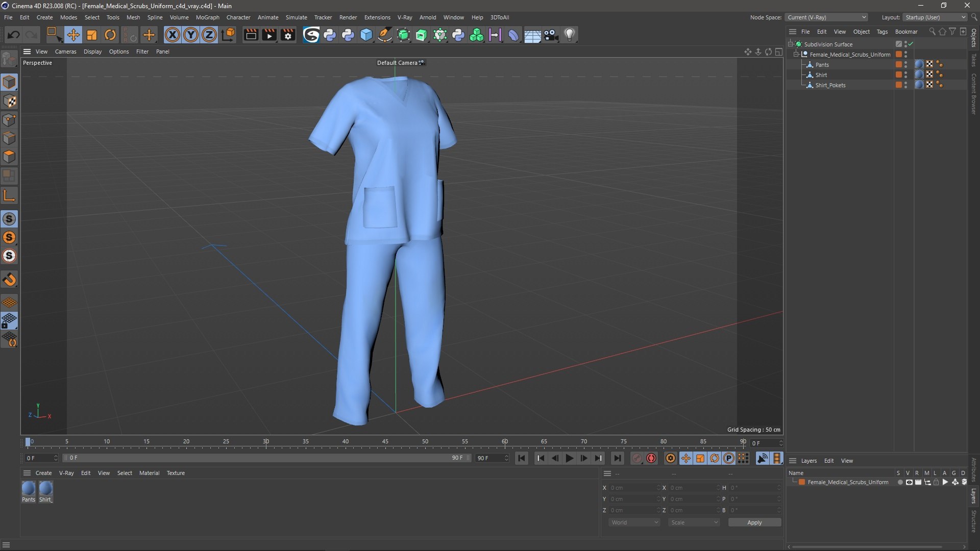Toggle X axis lock
This screenshot has width=980, height=551.
pyautogui.click(x=173, y=35)
